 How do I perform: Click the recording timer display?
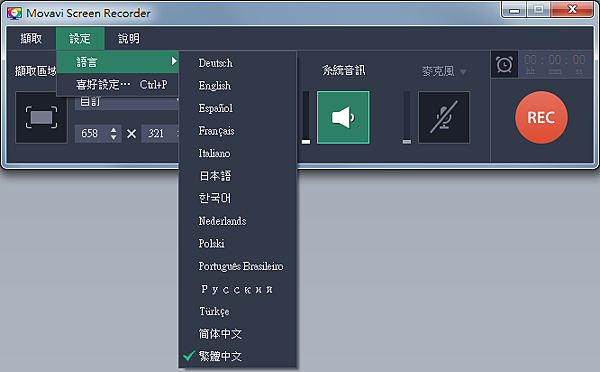[555, 64]
